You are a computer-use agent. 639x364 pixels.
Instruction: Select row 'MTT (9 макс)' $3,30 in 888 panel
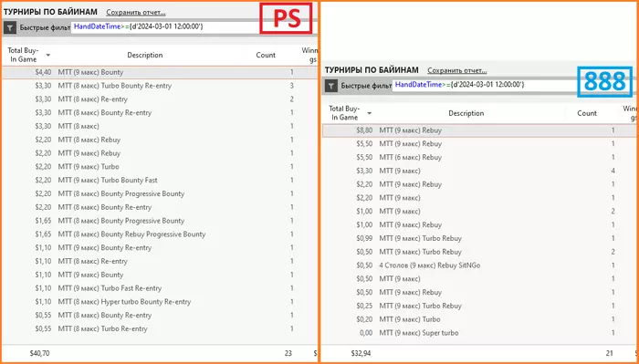479,171
